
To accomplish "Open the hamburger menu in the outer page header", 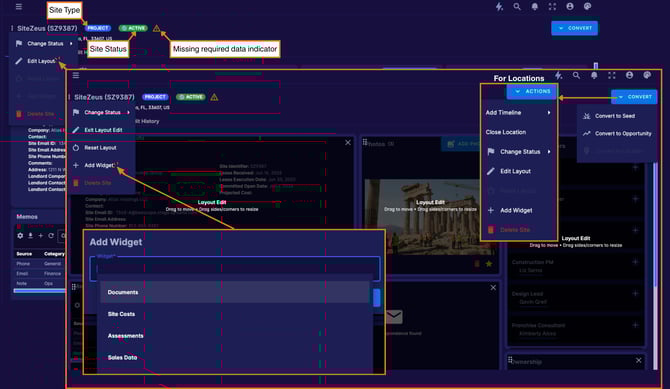I will tap(18, 7).
